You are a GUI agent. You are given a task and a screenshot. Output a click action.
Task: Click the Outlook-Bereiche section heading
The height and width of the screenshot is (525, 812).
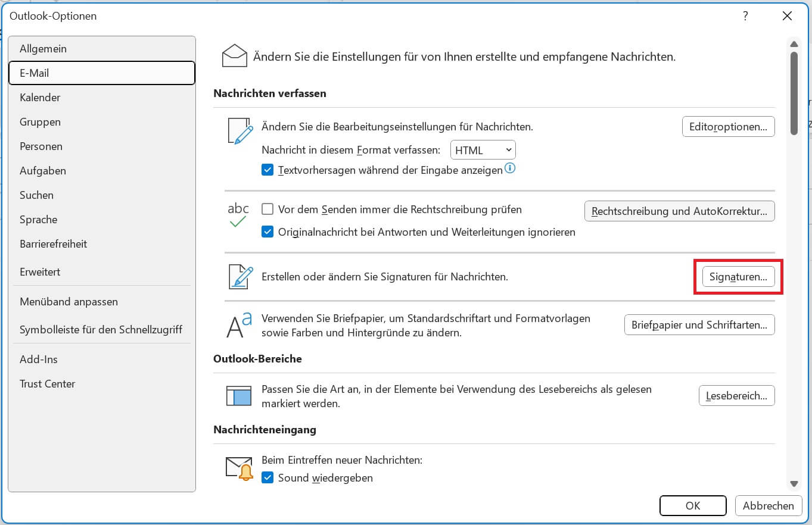[x=258, y=359]
